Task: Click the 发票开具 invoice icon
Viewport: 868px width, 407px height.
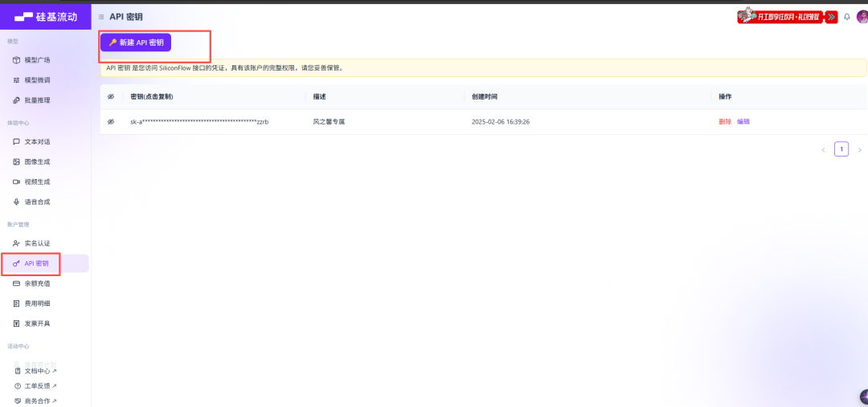Action: click(17, 324)
